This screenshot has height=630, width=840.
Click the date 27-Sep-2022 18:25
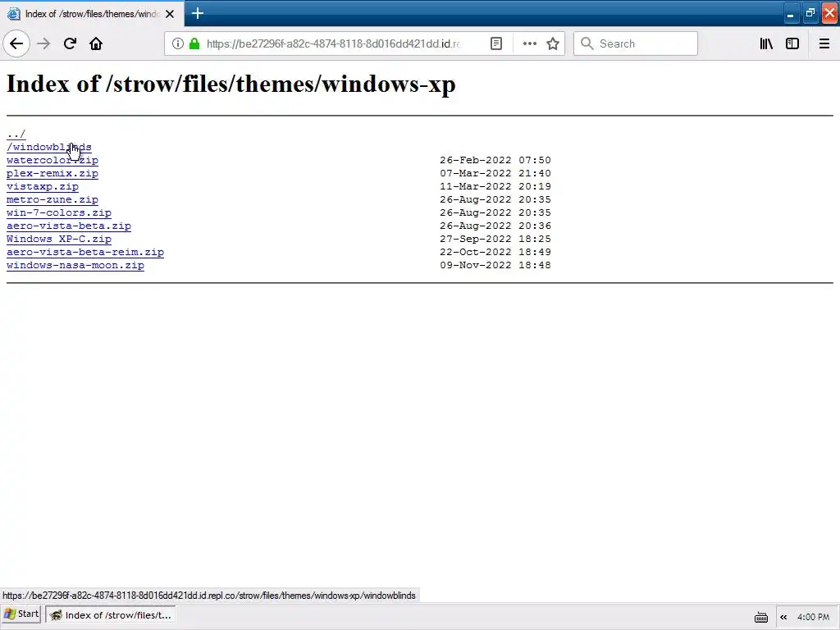coord(495,239)
